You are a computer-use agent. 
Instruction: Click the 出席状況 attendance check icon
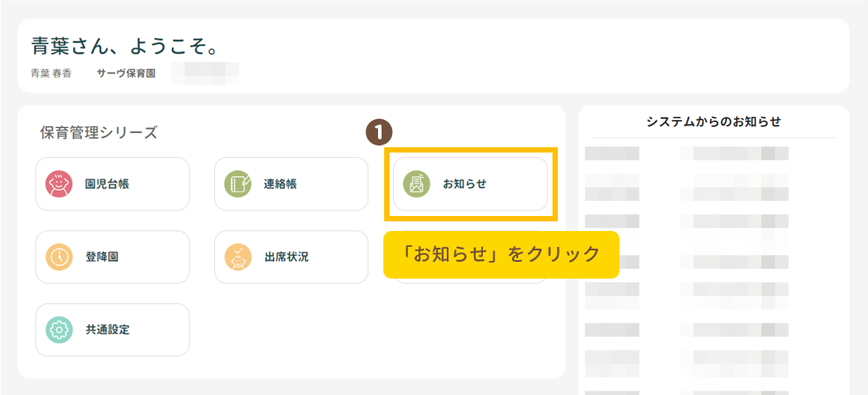point(238,257)
